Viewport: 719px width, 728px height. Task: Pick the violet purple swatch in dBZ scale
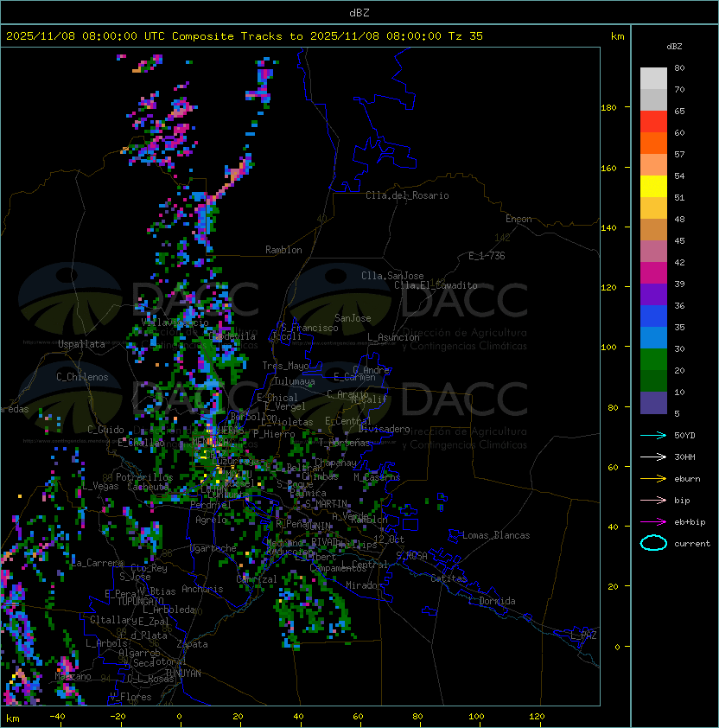[x=653, y=294]
